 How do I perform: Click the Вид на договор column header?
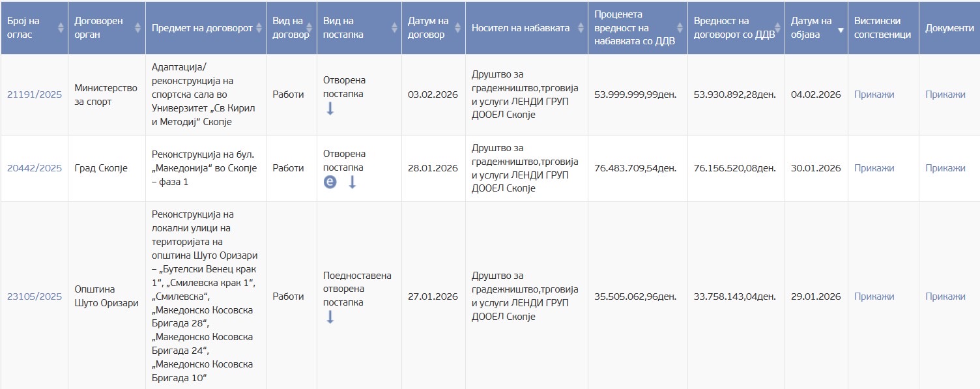291,28
